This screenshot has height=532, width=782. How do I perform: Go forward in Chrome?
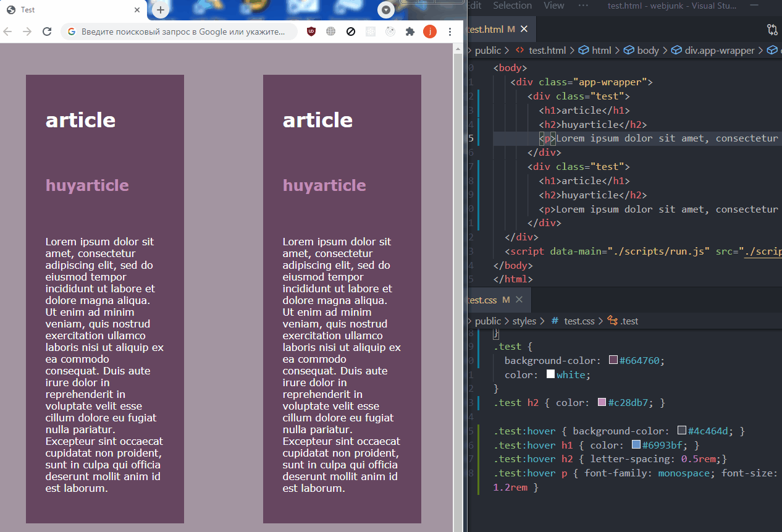[x=27, y=32]
